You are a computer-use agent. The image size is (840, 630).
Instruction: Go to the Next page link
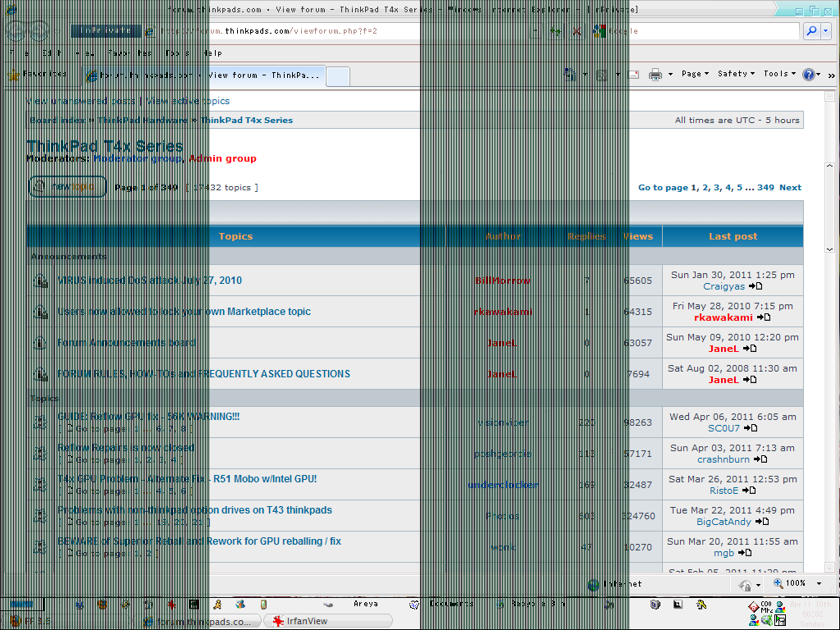790,188
